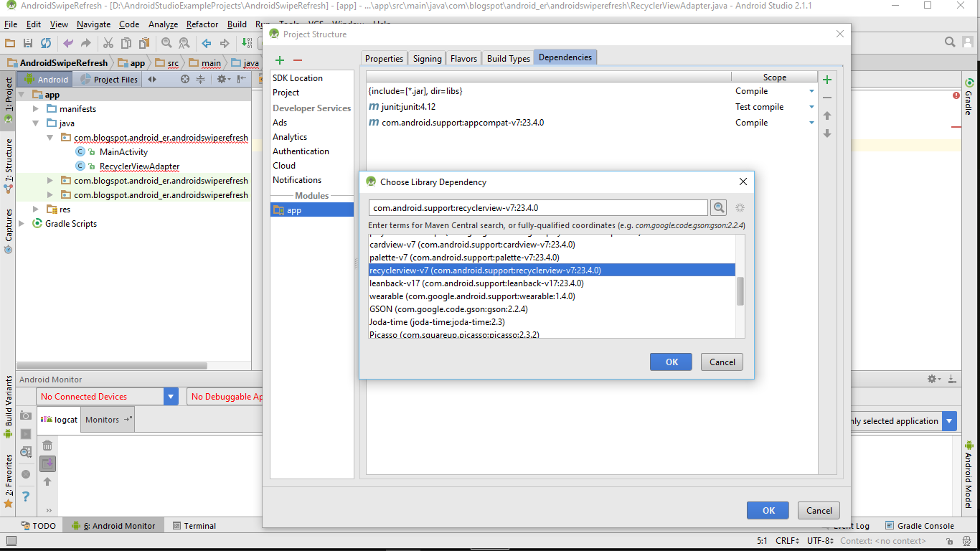
Task: Expand Gradle Scripts node
Action: [22, 224]
